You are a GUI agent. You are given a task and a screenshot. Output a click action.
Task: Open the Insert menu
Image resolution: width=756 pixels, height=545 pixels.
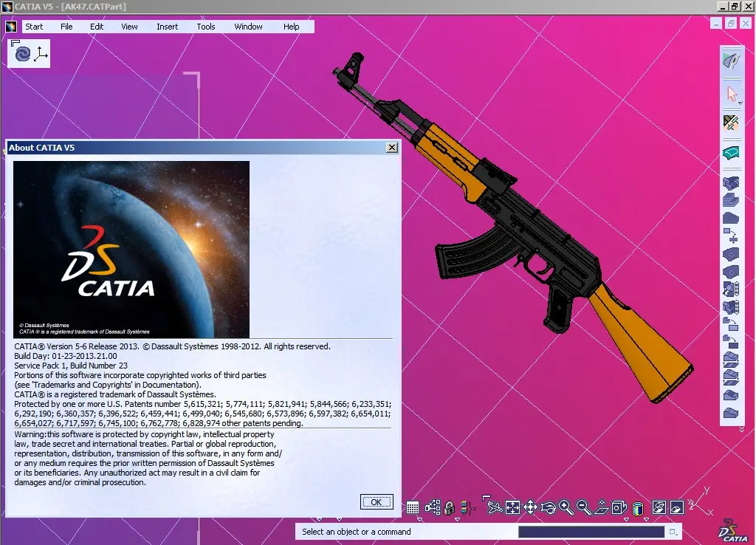(168, 27)
